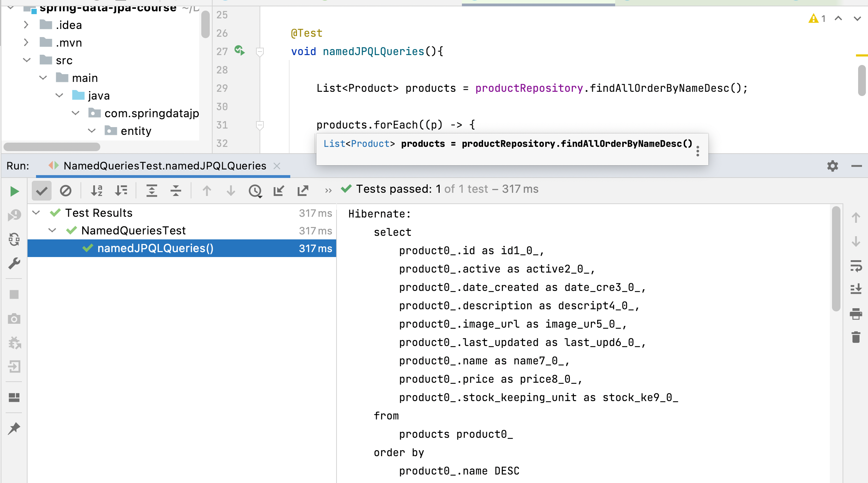Close NamedQueriesTest.namedJPQLQueries run tab
The height and width of the screenshot is (483, 868).
(277, 166)
